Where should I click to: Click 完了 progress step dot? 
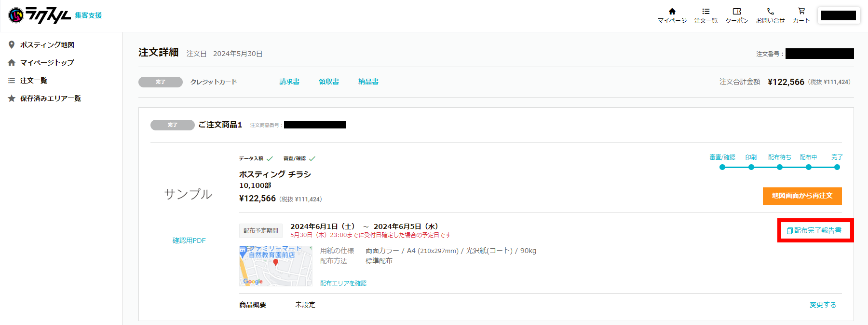[x=837, y=167]
